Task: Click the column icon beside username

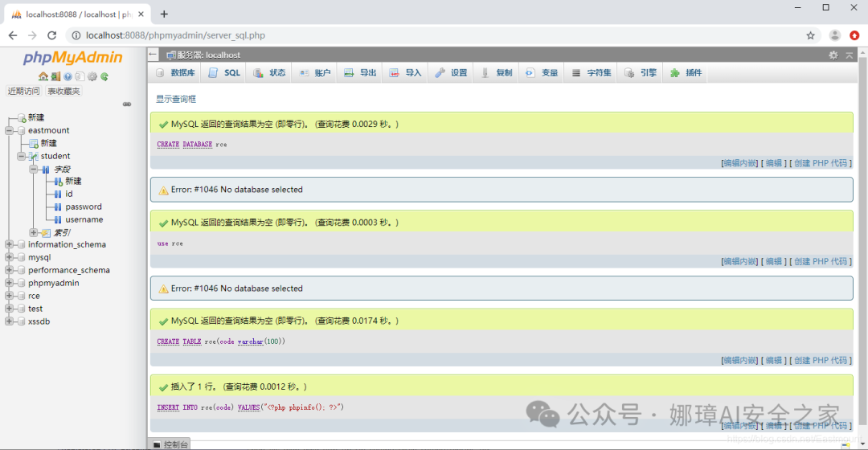Action: [58, 219]
